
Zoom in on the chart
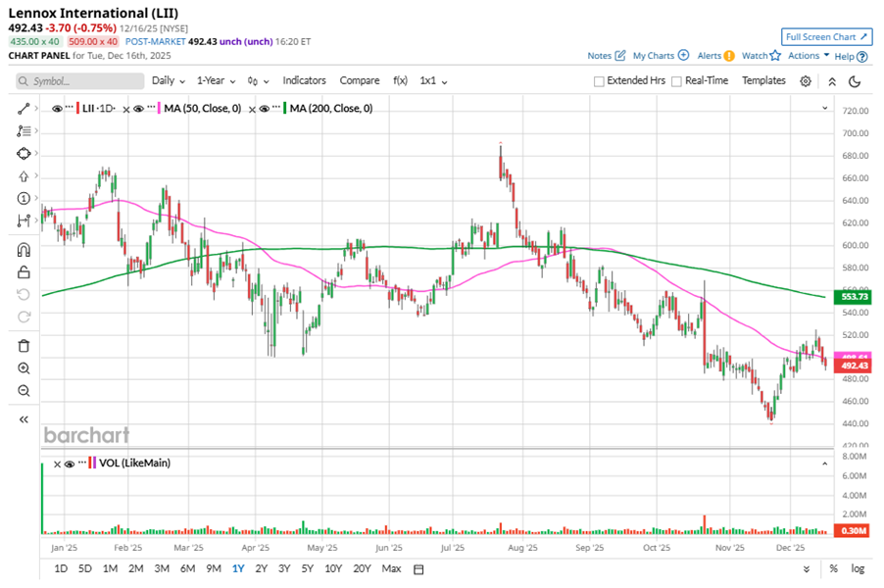[x=24, y=368]
